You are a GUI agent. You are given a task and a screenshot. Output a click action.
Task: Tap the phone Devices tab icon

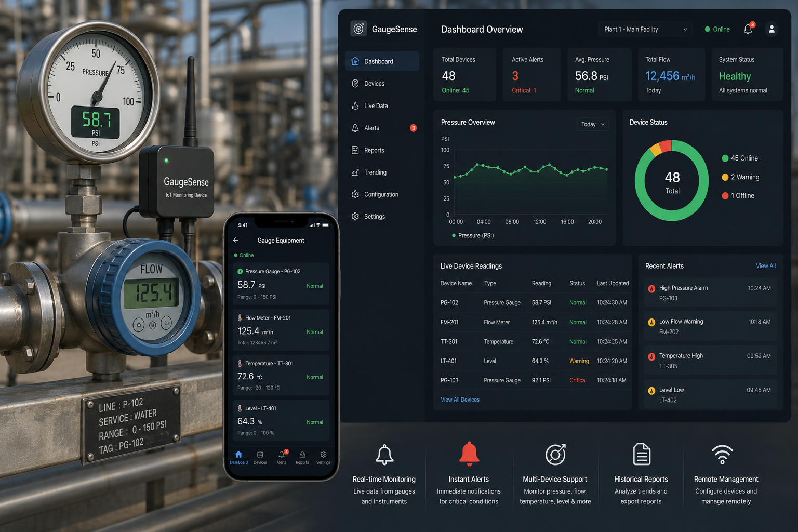[x=260, y=454]
